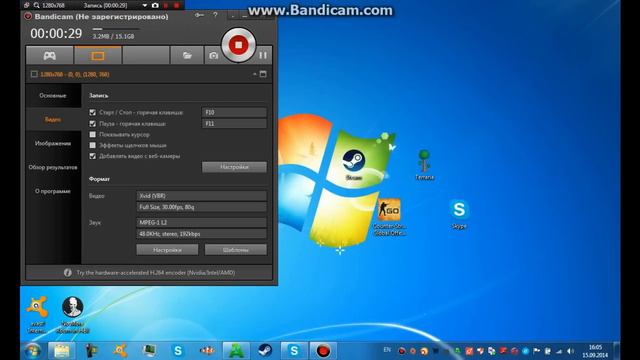Open webcam Настройки button under Запись
The width and height of the screenshot is (640, 360).
click(x=234, y=167)
